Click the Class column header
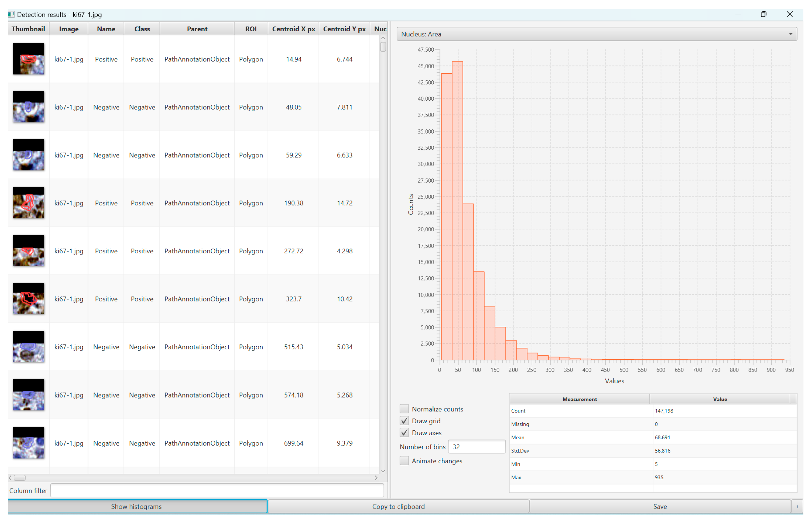Image resolution: width=812 pixels, height=525 pixels. (x=142, y=29)
